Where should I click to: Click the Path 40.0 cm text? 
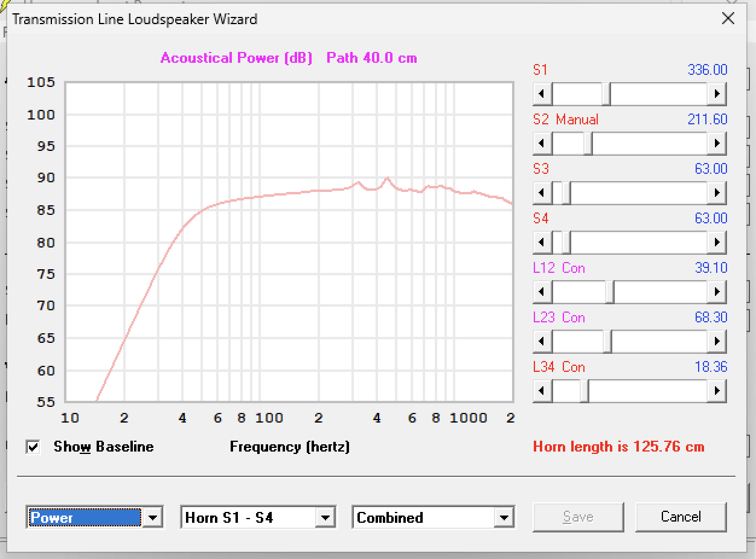pyautogui.click(x=371, y=58)
